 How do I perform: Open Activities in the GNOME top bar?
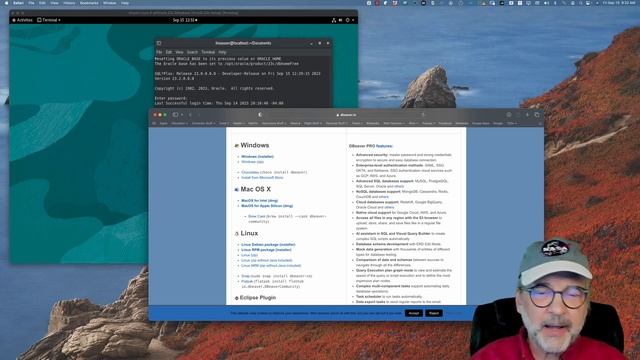(x=22, y=20)
